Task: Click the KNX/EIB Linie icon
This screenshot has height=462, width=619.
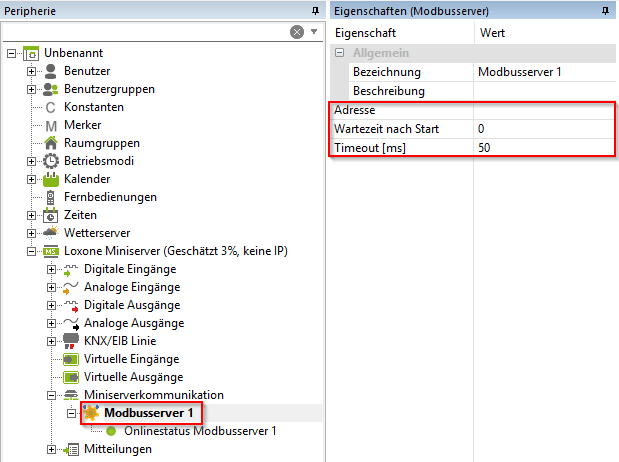Action: [71, 341]
